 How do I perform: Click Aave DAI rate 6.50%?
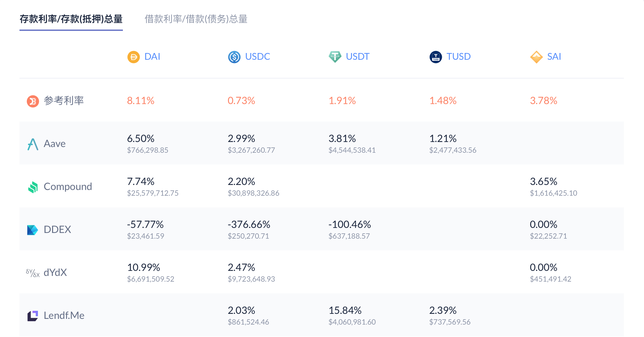point(141,138)
